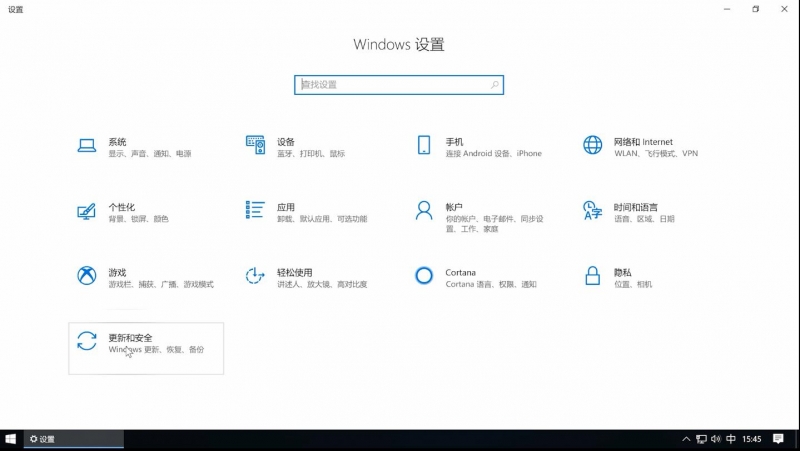
Task: Open the Windows Start button
Action: [11, 439]
